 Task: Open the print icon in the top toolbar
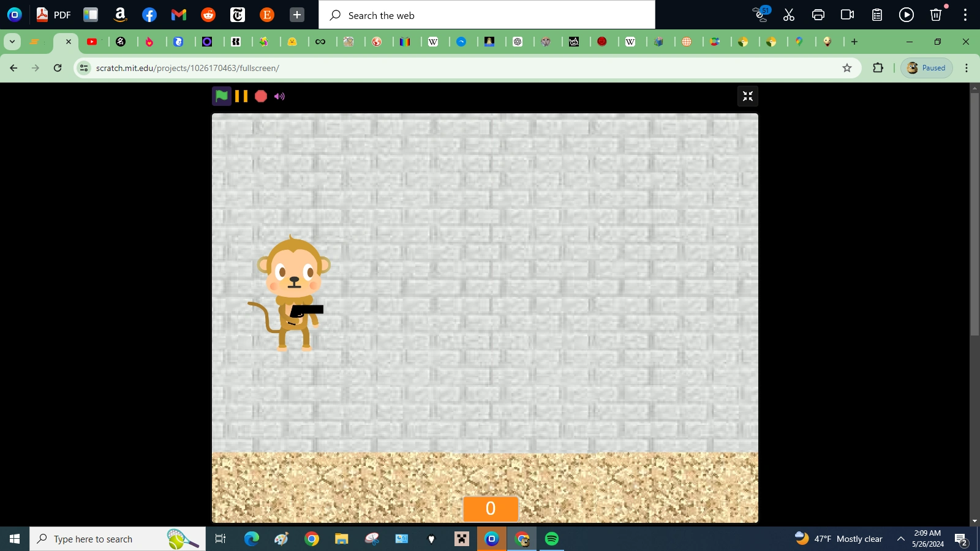tap(818, 15)
